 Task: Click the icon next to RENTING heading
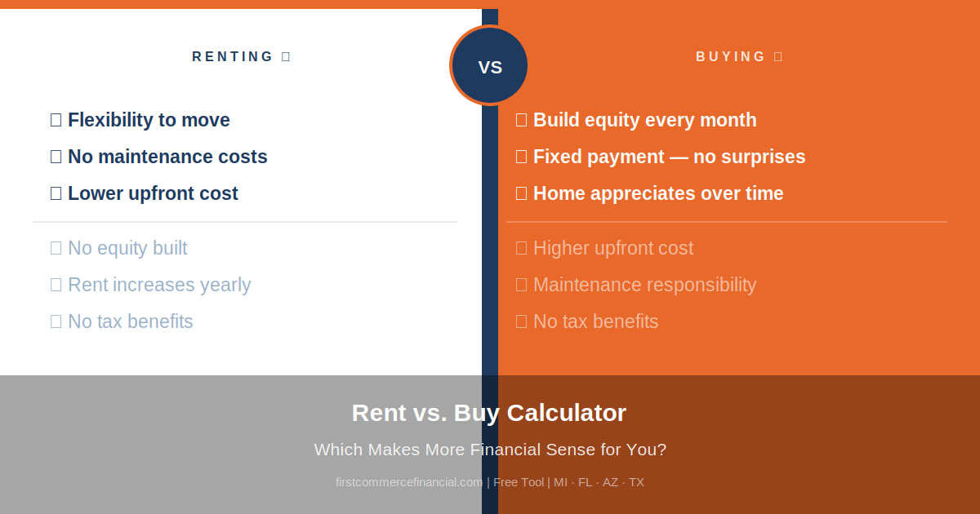tap(286, 57)
